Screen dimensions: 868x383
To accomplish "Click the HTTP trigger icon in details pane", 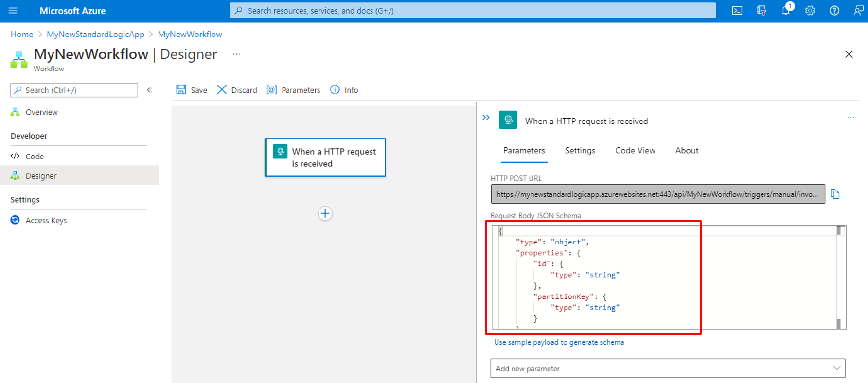I will point(508,120).
